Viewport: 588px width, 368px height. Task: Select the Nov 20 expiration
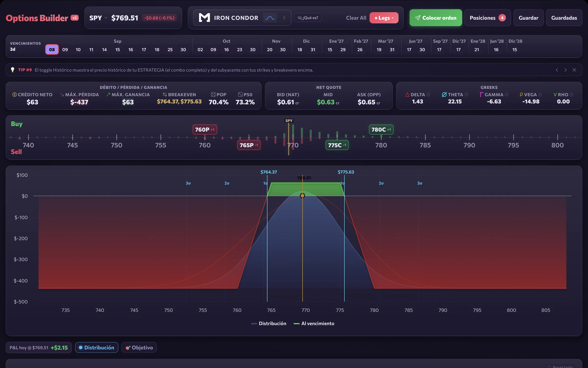coord(269,50)
